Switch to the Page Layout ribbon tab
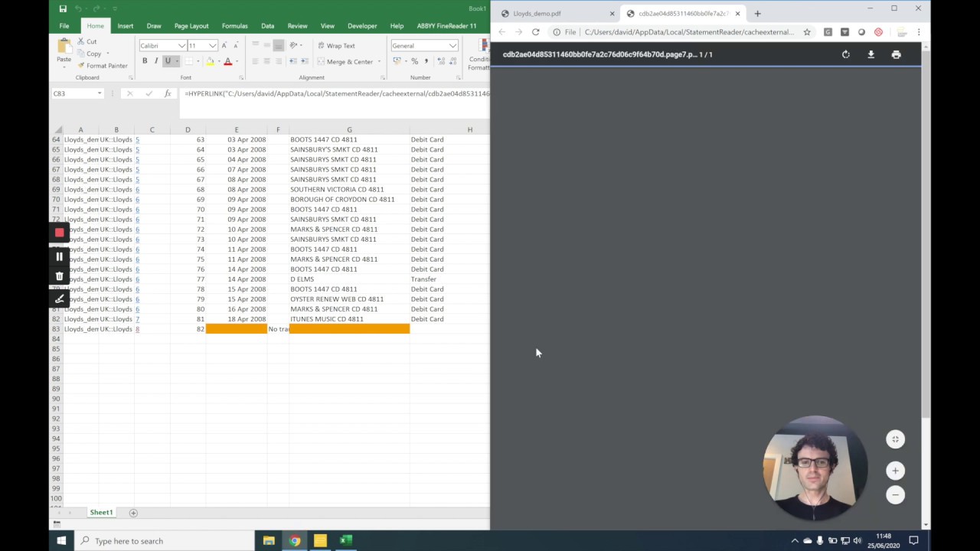This screenshot has width=980, height=551. (191, 26)
